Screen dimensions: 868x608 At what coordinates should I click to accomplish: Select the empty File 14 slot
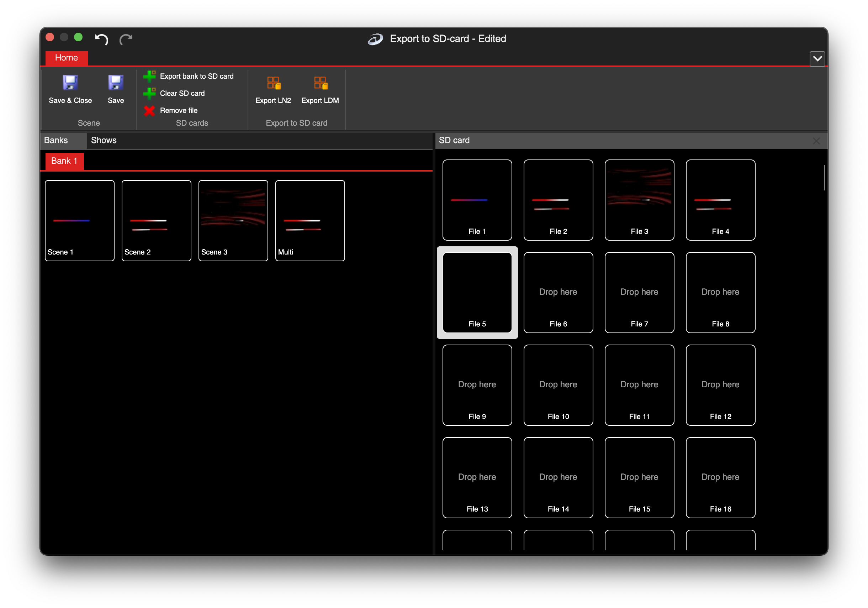pos(559,478)
